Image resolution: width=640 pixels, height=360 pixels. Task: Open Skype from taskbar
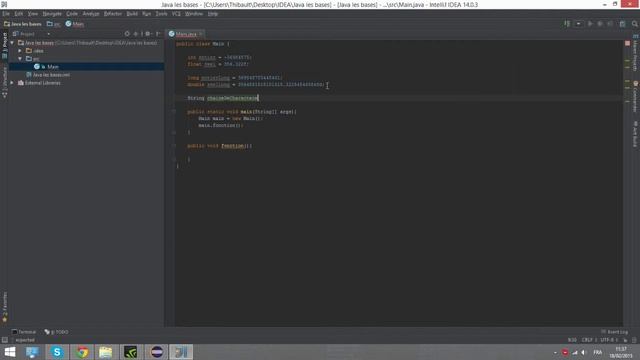tap(57, 352)
